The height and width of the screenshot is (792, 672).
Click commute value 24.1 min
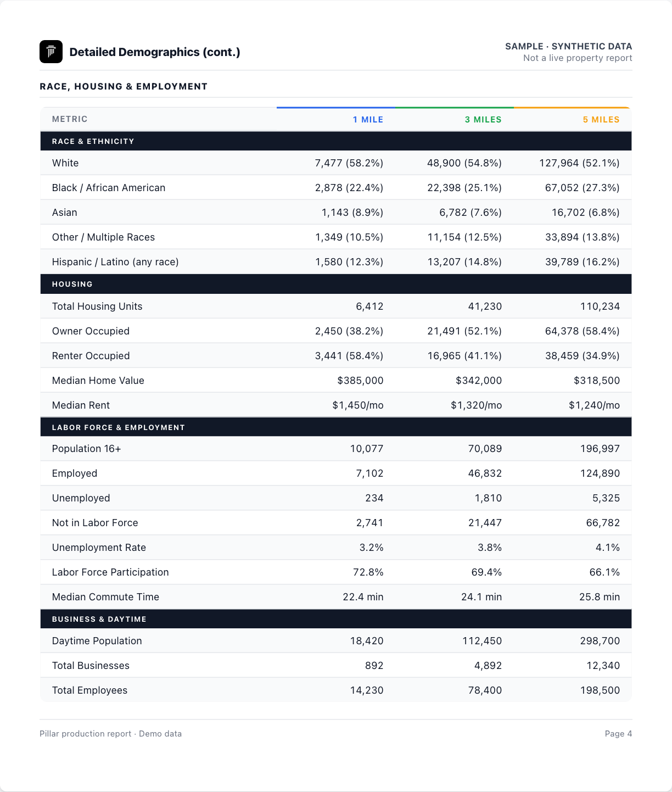point(481,597)
